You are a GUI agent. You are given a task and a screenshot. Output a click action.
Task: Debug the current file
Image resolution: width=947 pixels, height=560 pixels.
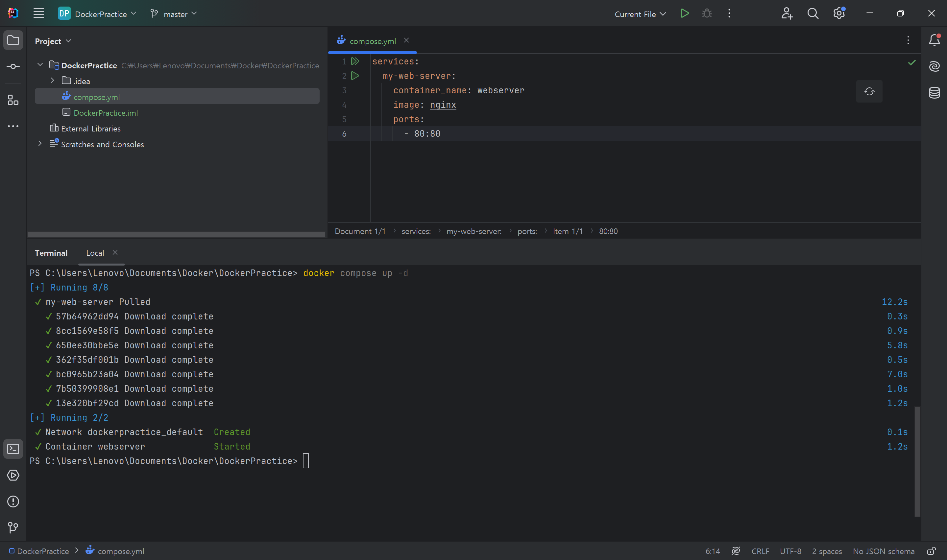pos(707,13)
